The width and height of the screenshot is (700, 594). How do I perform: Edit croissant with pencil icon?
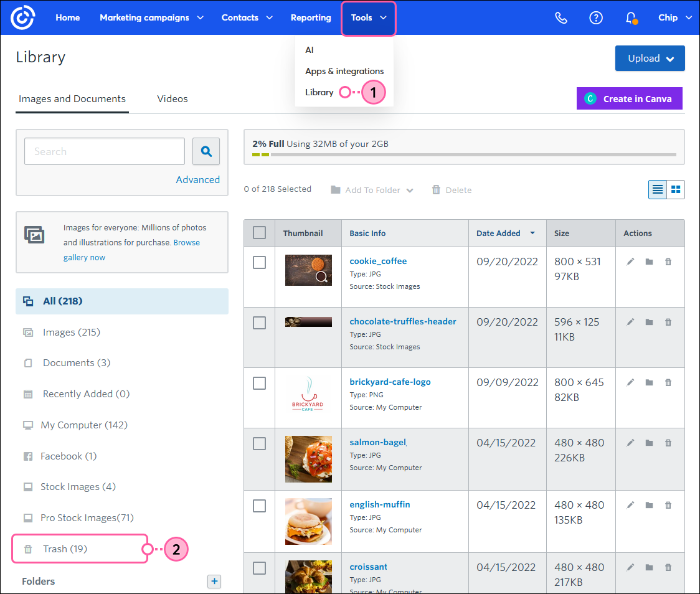click(x=630, y=567)
